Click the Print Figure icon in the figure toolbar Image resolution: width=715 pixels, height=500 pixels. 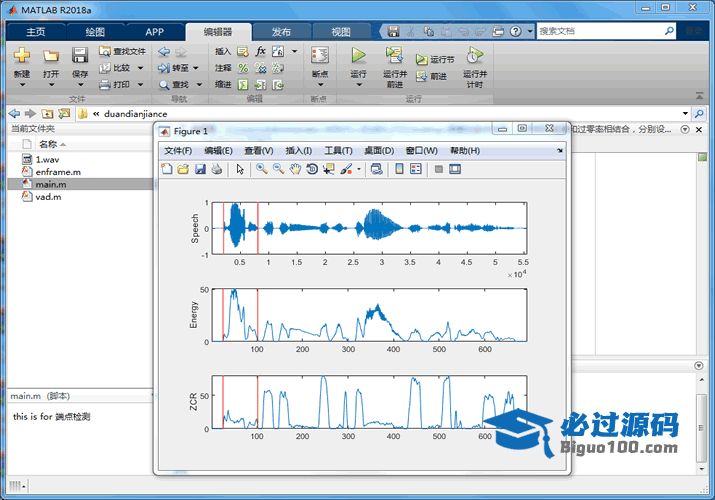pos(217,169)
